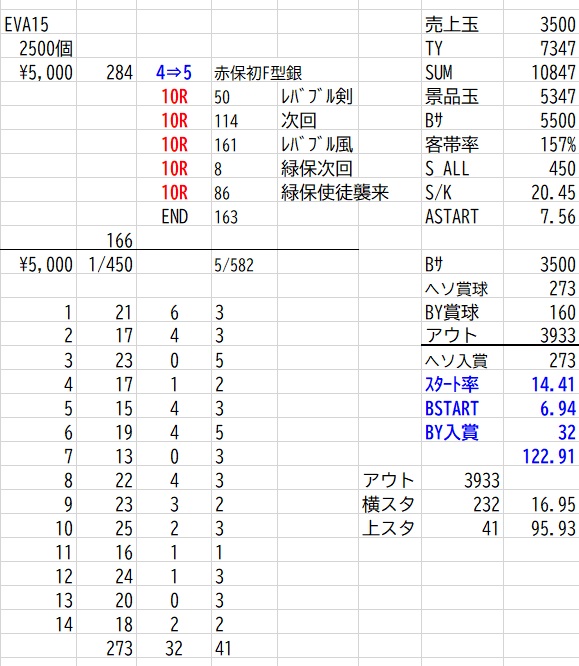
Task: Select the blue 4⇒5 cell
Action: (174, 72)
